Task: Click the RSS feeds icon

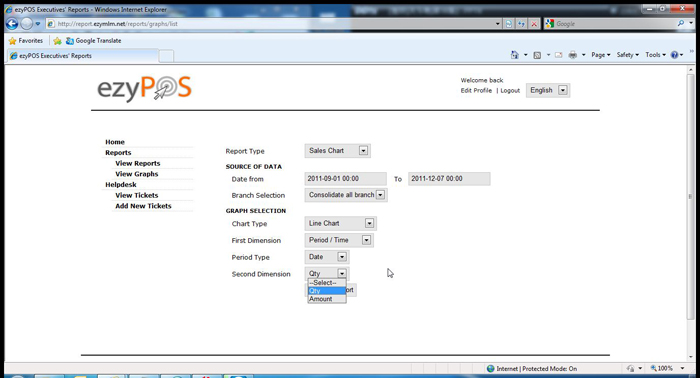Action: click(x=537, y=55)
